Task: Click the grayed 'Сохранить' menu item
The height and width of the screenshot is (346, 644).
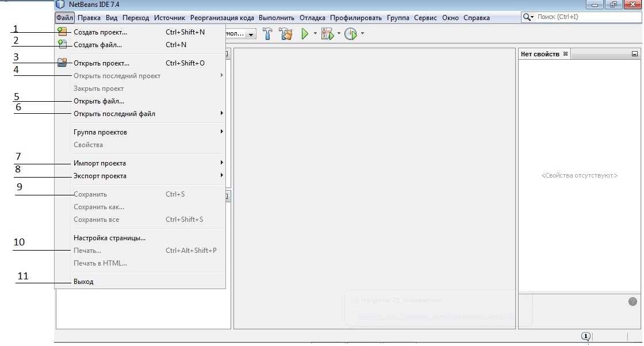Action: coord(140,194)
